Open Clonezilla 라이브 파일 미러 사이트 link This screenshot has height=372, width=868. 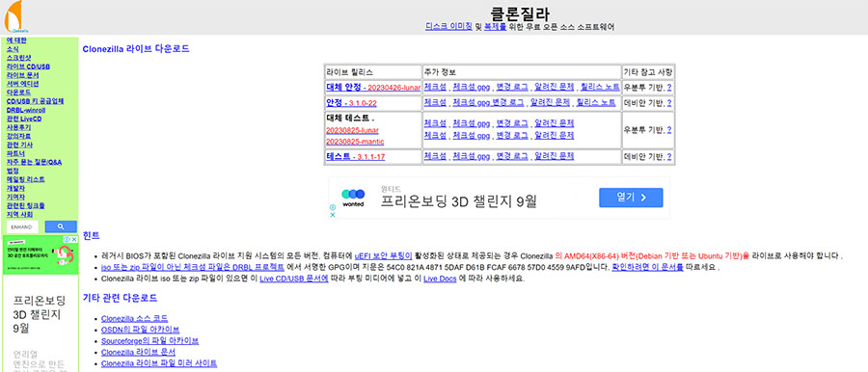pos(159,363)
